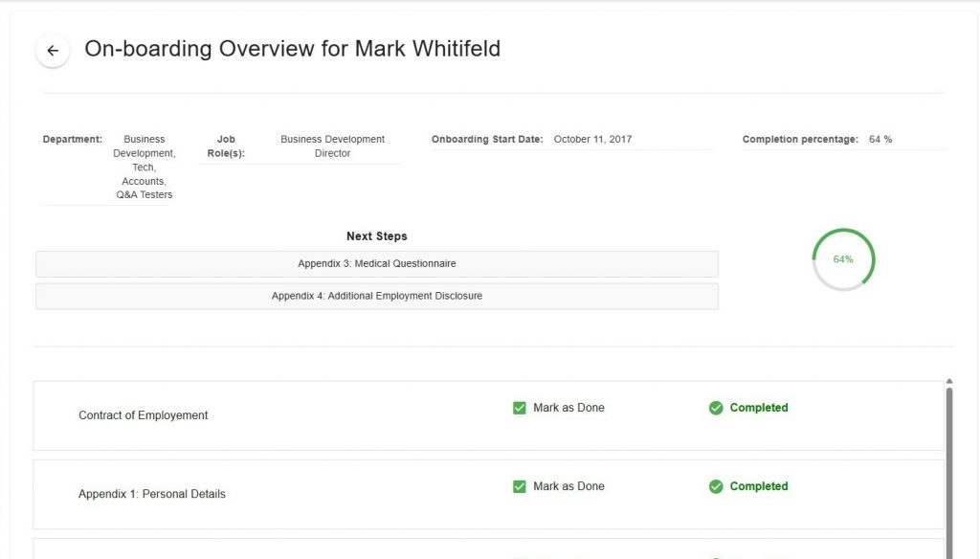Screen dimensions: 980x559
Task: Open Appendix 3: Medical Questionnaire next step
Action: [376, 263]
